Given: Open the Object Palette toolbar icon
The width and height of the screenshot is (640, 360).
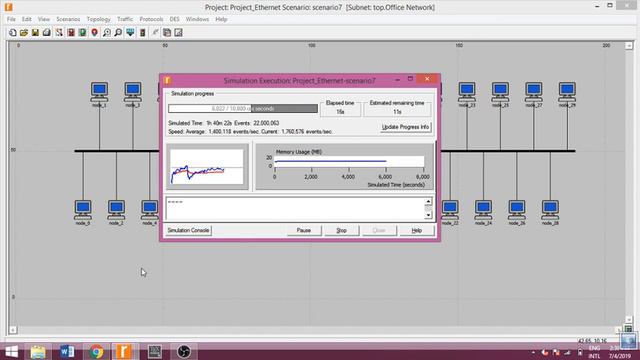Looking at the screenshot, I should (x=59, y=33).
